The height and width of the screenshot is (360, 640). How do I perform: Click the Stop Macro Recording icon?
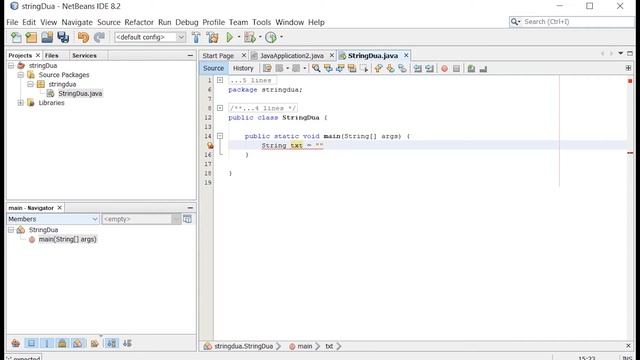pos(456,69)
